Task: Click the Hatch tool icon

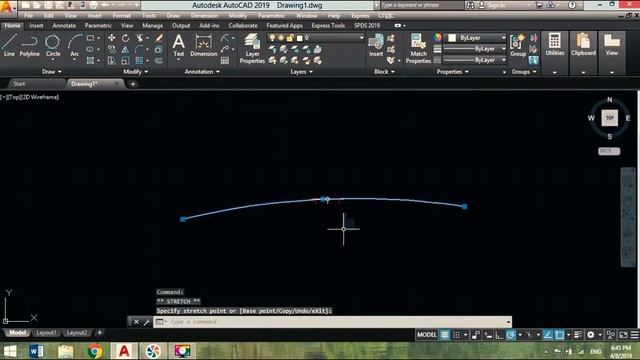Action: coord(90,60)
